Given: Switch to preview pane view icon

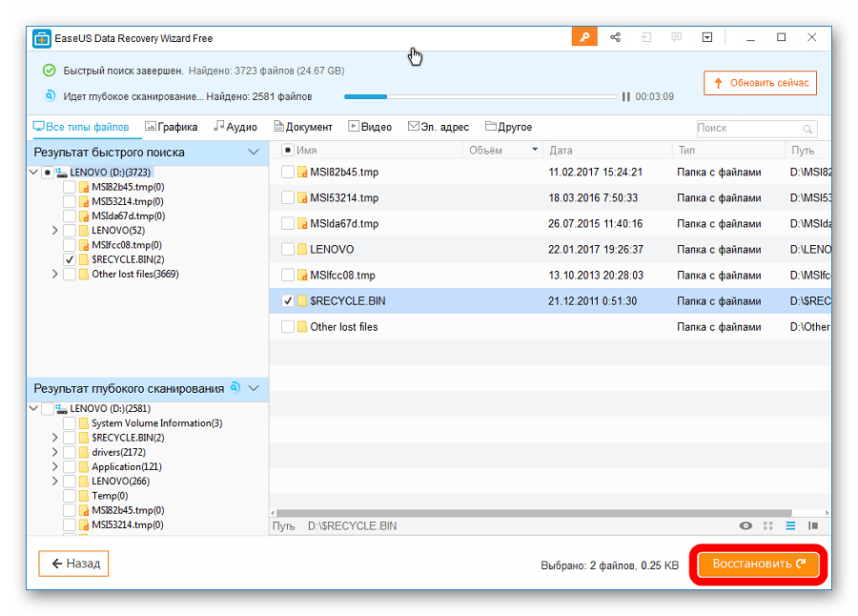Looking at the screenshot, I should [813, 525].
